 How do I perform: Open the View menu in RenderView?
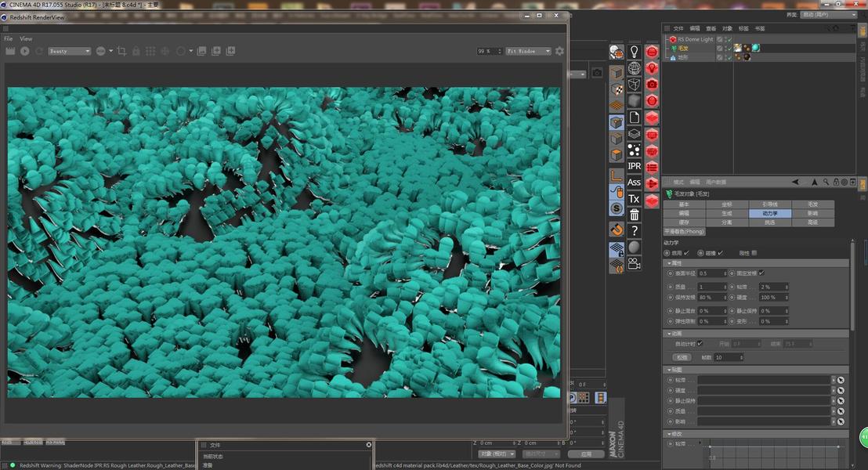coord(26,38)
